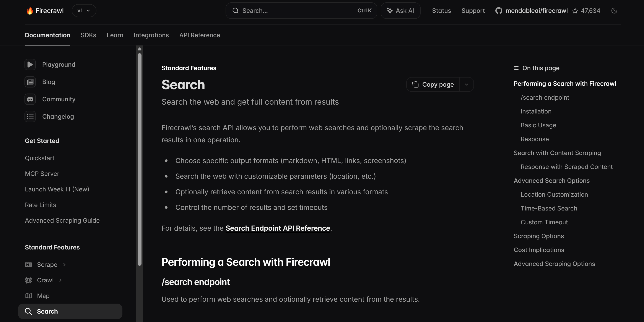This screenshot has height=322, width=644.
Task: Focus the Search input field
Action: 301,11
